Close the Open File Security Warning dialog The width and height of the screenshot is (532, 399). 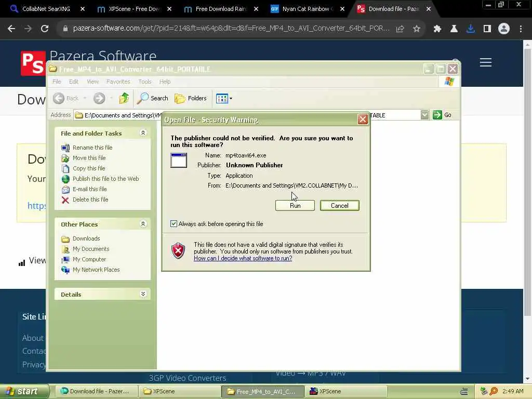363,119
